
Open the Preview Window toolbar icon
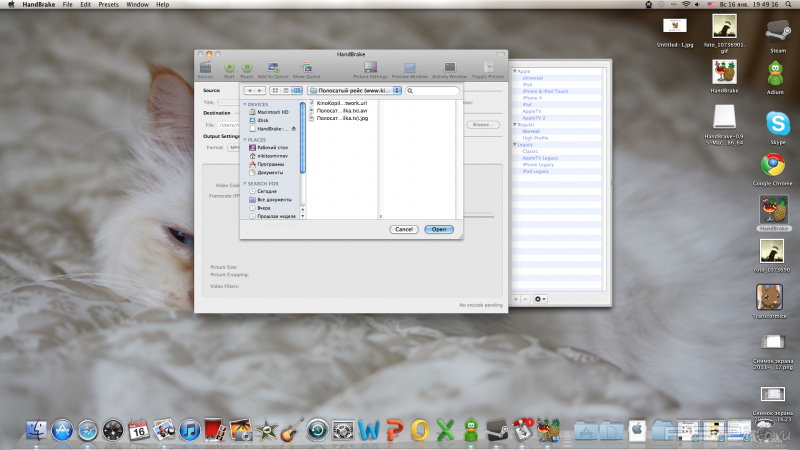click(x=409, y=68)
